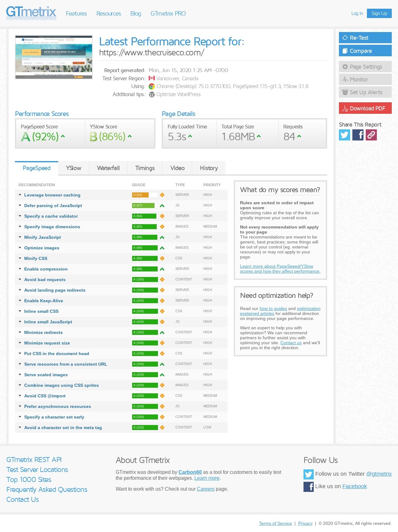The image size is (398, 532).
Task: Click trend arrow beside Requests count
Action: pyautogui.click(x=299, y=136)
